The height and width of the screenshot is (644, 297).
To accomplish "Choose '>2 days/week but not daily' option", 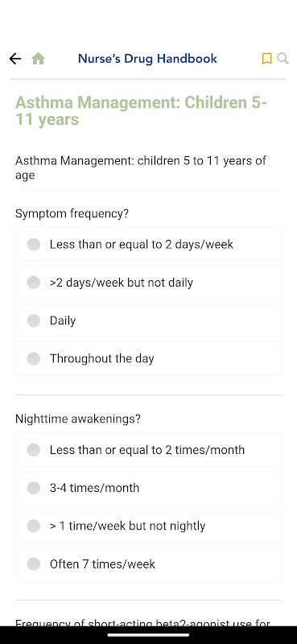I will pos(149,283).
